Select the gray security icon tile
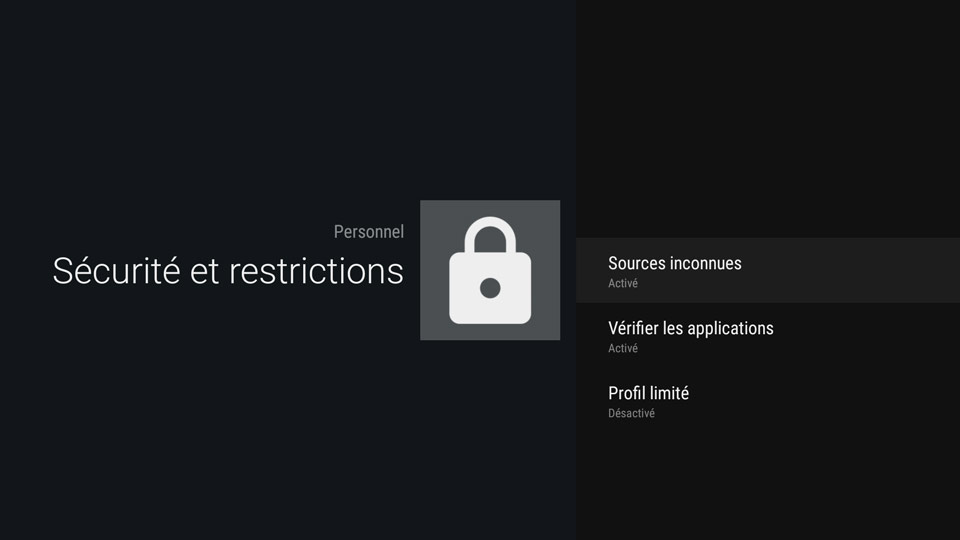 490,270
